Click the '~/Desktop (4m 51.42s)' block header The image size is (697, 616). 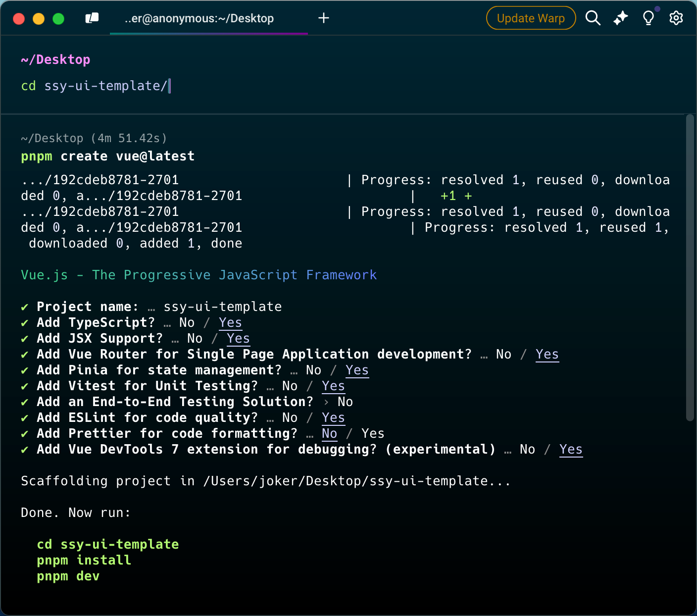click(x=94, y=138)
